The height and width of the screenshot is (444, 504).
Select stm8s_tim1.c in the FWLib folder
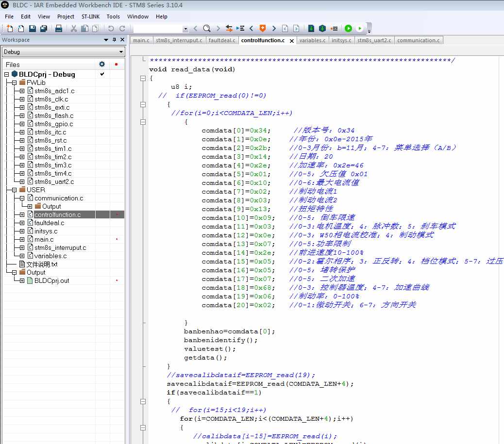coord(53,149)
